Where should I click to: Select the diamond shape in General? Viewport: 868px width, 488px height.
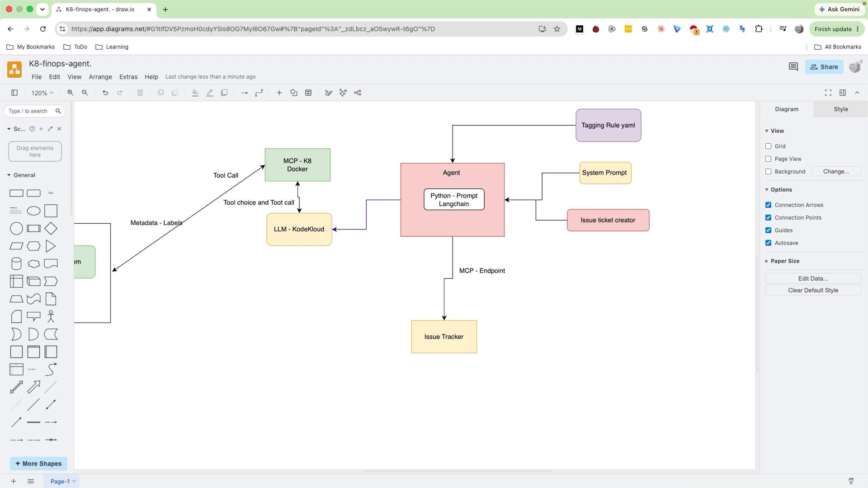[51, 229]
